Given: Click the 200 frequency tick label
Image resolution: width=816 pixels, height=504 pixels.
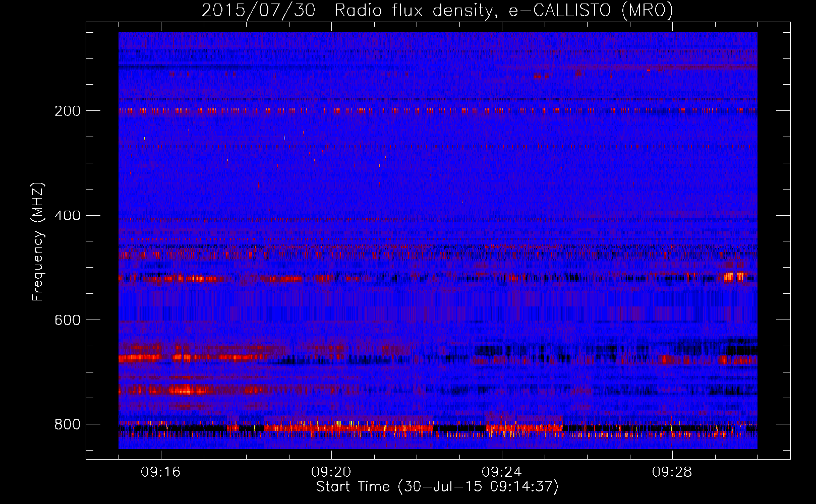Looking at the screenshot, I should point(68,111).
